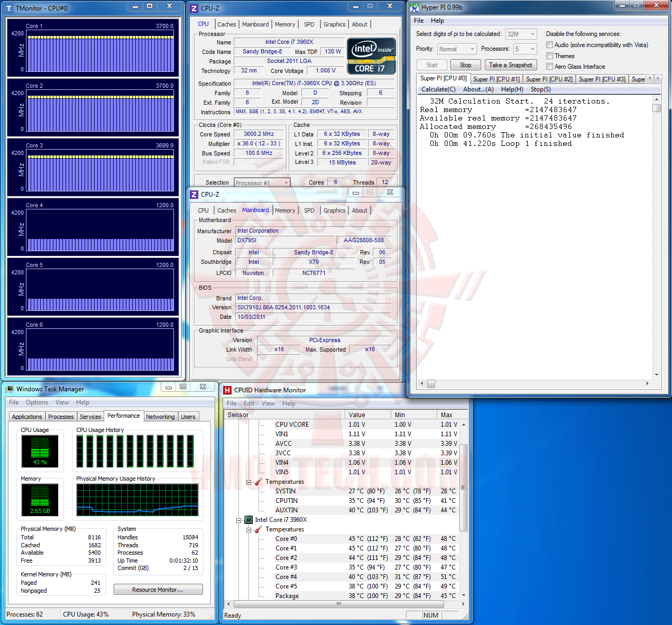This screenshot has height=625, width=672.
Task: Click the Core Speed value 3600.2 MHz
Action: point(259,134)
